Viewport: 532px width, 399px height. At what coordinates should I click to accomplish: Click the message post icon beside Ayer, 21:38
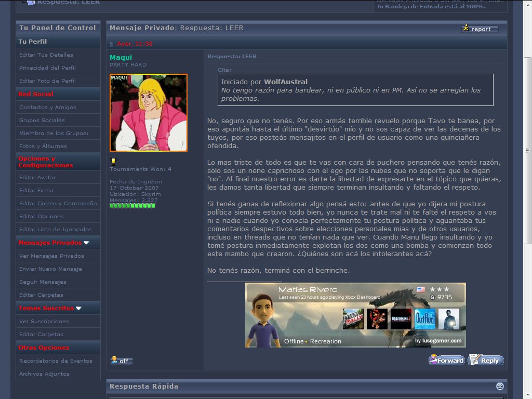point(112,44)
